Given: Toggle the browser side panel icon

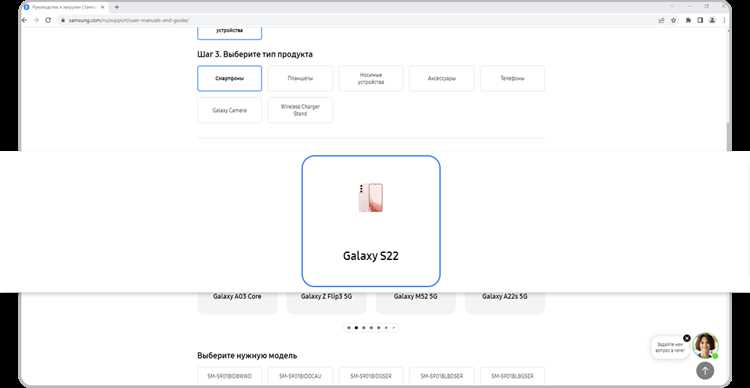Looking at the screenshot, I should click(x=700, y=20).
